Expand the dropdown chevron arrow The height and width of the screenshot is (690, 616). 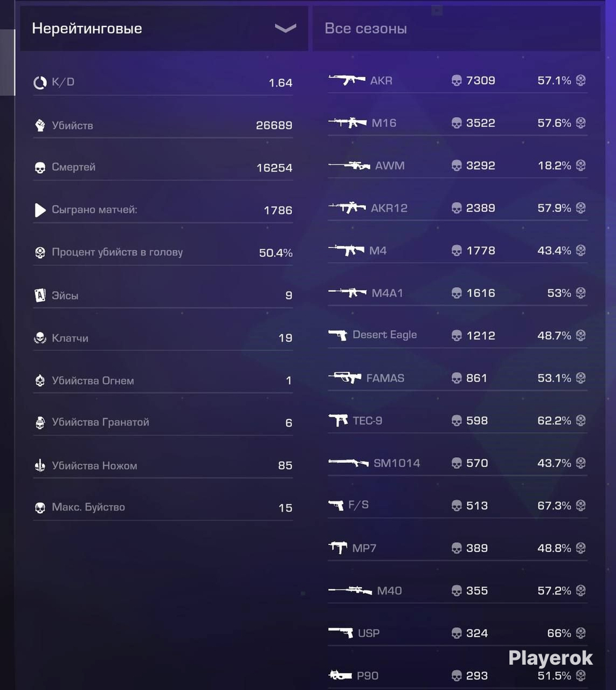click(286, 28)
